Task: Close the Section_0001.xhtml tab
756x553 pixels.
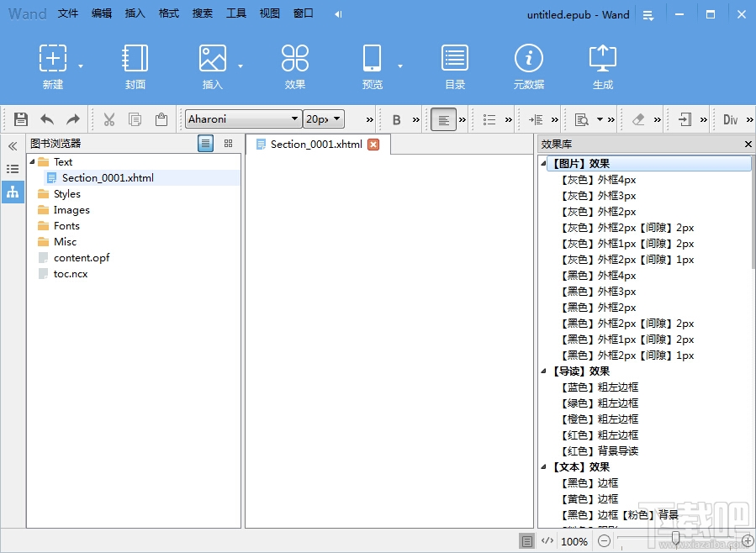Action: 374,145
